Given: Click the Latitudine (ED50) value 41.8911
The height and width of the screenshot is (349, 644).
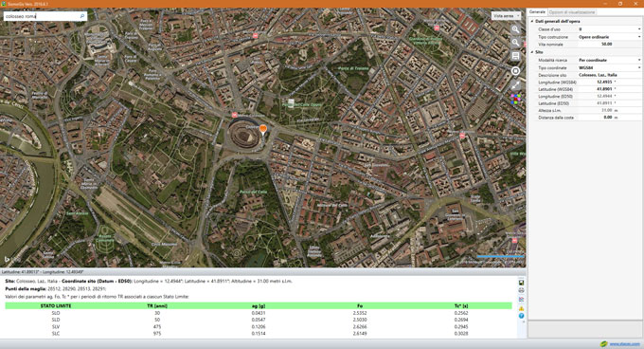Looking at the screenshot, I should (x=604, y=103).
